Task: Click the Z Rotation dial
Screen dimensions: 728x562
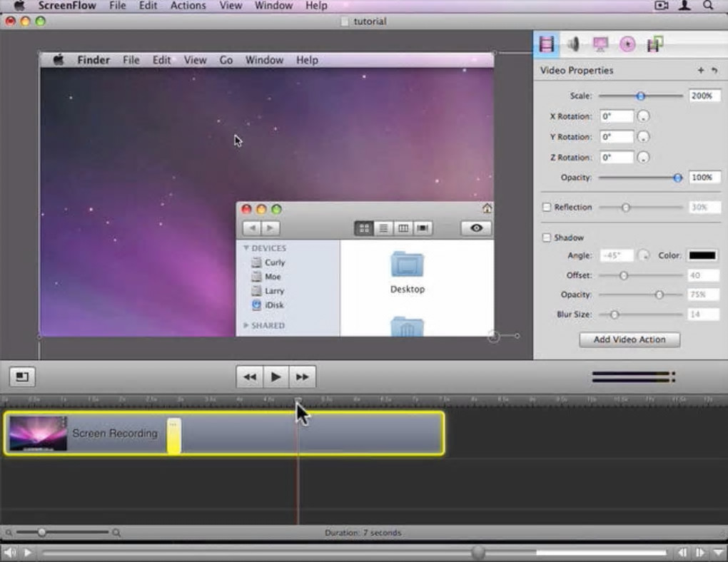Action: [643, 158]
